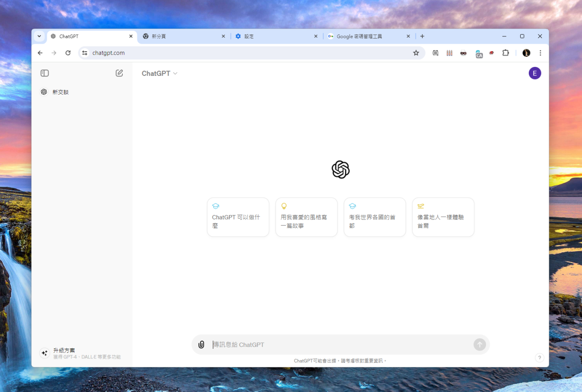Viewport: 582px width, 392px height.
Task: Click the 傳訊息給 ChatGPT message input
Action: pos(341,345)
